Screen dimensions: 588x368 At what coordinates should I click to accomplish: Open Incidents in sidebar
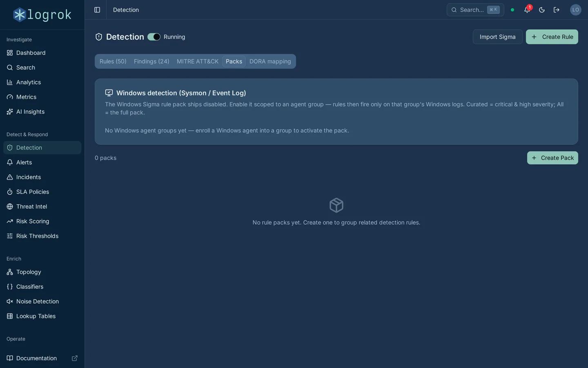tap(42, 177)
